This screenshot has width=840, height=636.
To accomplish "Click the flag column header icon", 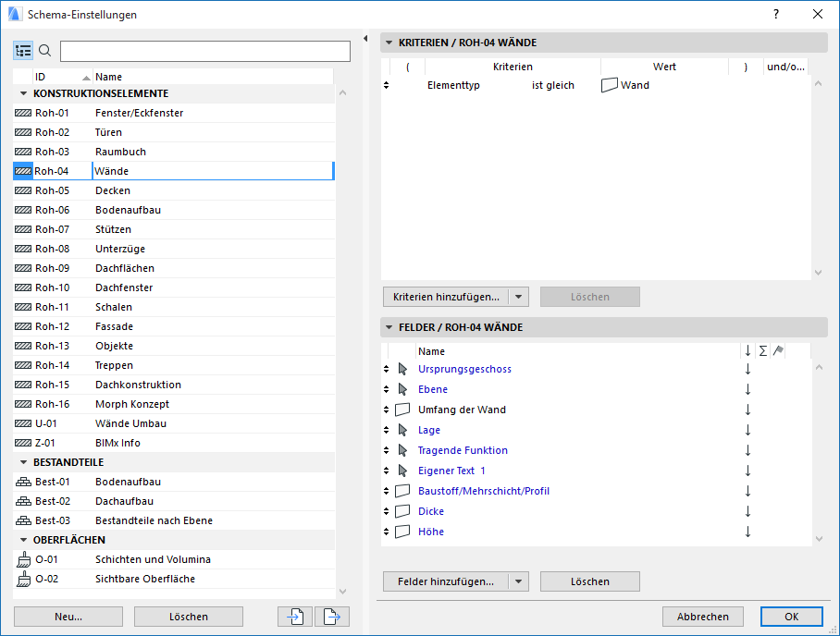I will pos(778,351).
